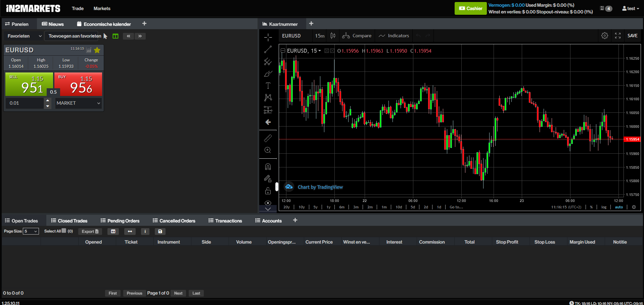Expand the MARKET order type dropdown
The height and width of the screenshot is (305, 644).
click(78, 103)
